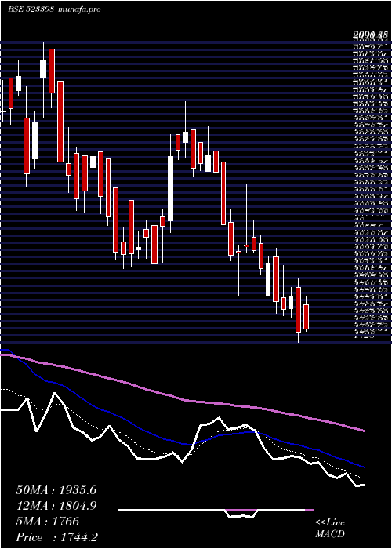Click the last red candlestick on the right

point(307,317)
